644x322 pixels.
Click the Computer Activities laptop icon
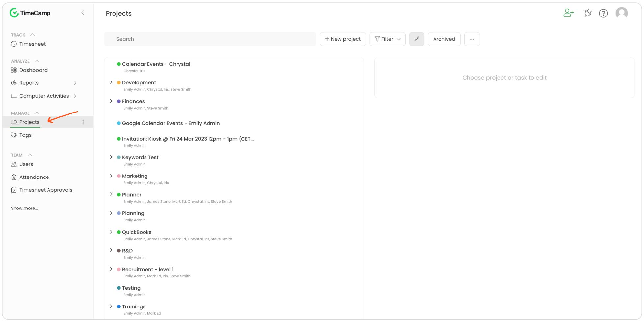point(14,96)
